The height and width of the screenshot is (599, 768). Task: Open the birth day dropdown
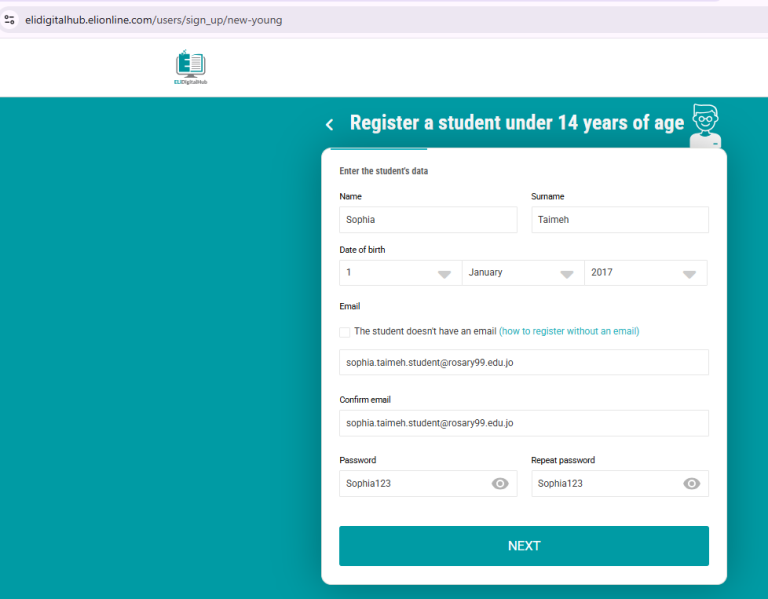(x=399, y=273)
